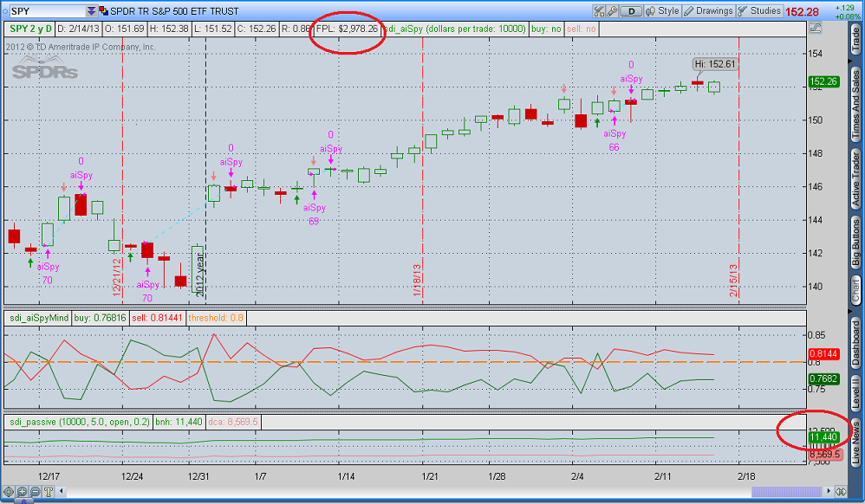The image size is (865, 504).
Task: Click the green 152.26 price axis tag
Action: pos(823,81)
